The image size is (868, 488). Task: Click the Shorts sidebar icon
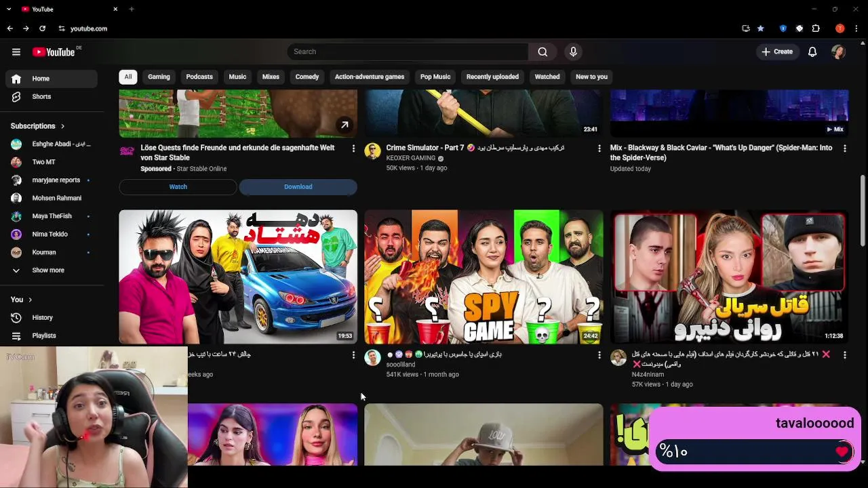16,97
